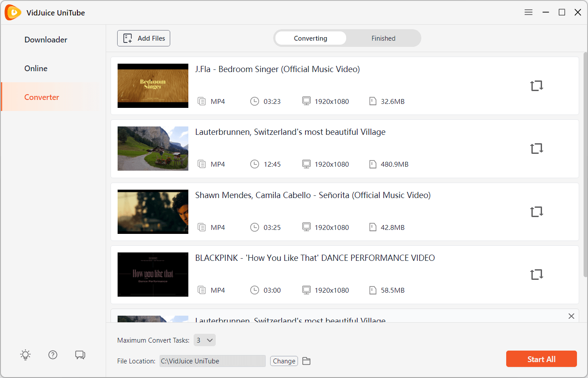
Task: Click clock icon beside 03:25 duration
Action: [255, 227]
